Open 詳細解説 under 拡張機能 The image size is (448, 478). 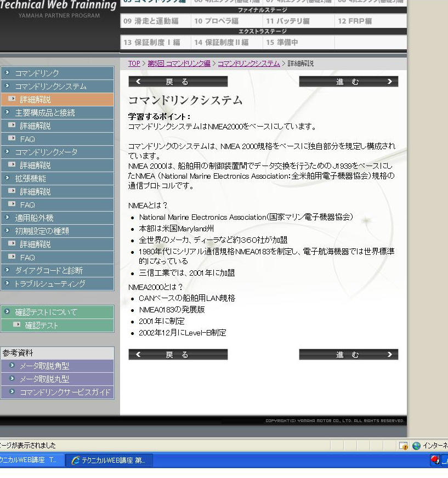pyautogui.click(x=58, y=191)
